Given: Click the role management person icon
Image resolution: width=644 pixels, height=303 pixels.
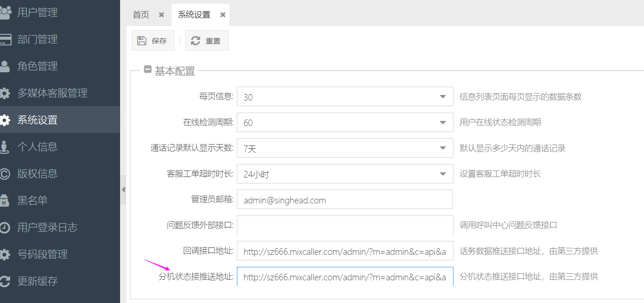Looking at the screenshot, I should point(5,66).
